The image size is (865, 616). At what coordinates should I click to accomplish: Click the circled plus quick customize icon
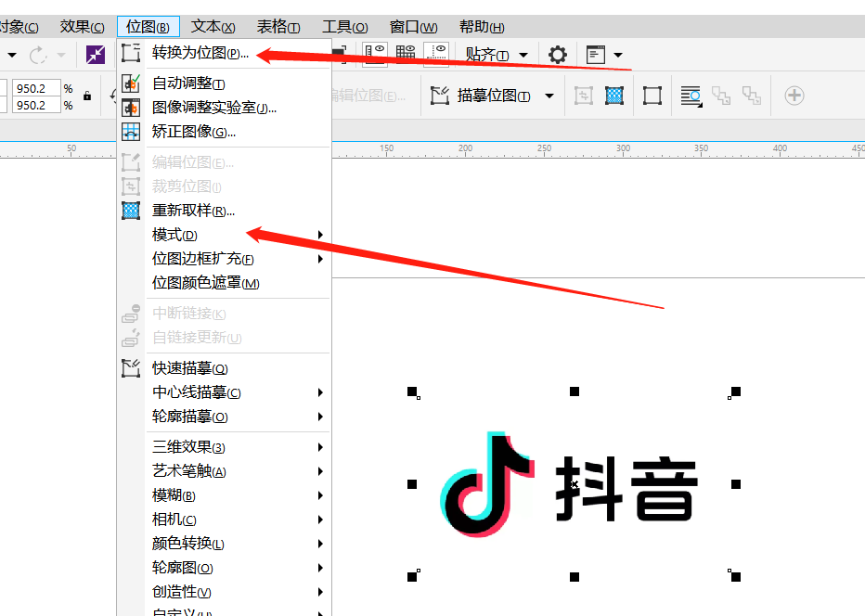tap(794, 96)
